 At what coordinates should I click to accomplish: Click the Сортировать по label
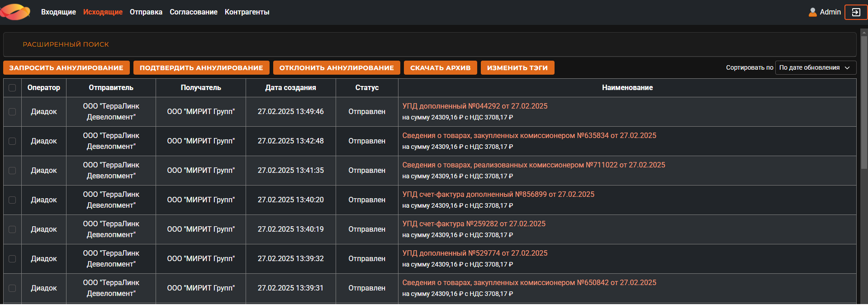click(749, 68)
